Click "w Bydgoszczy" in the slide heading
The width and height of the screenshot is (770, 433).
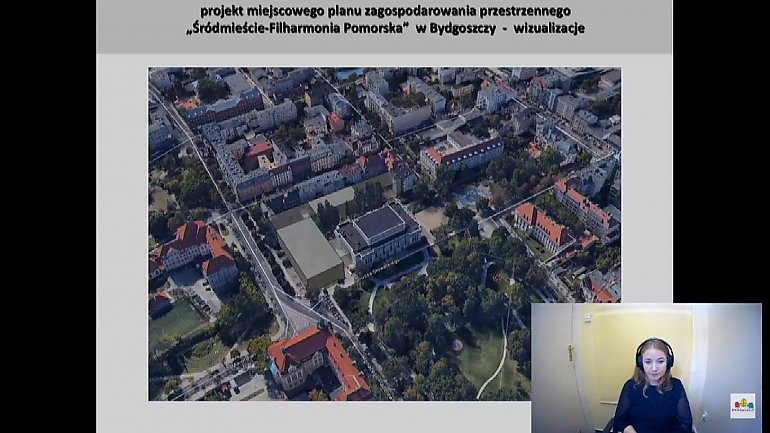pyautogui.click(x=452, y=29)
